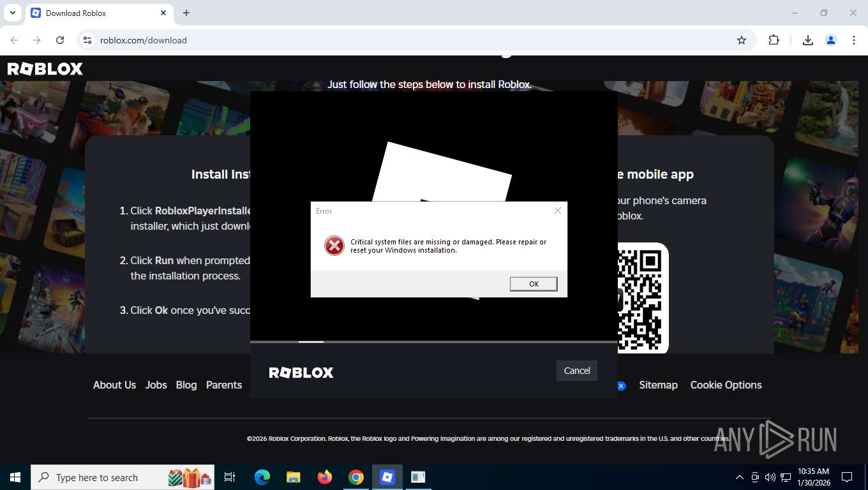The width and height of the screenshot is (868, 490).
Task: Close the Error dialog with X
Action: tap(557, 211)
